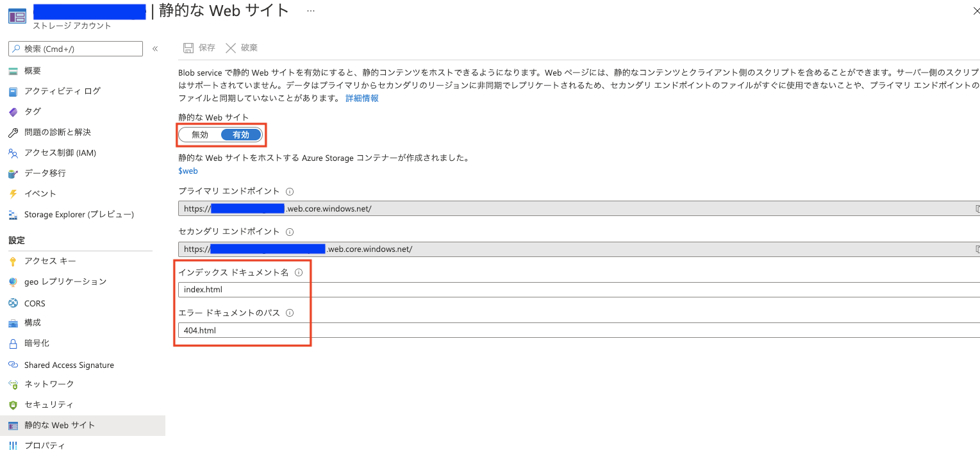This screenshot has height=450, width=980.
Task: Click the アクセス制御 (IAM) icon
Action: (x=13, y=153)
